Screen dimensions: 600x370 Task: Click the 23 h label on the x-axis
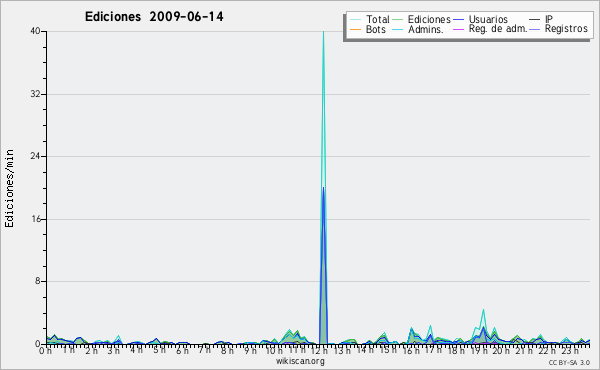(570, 350)
